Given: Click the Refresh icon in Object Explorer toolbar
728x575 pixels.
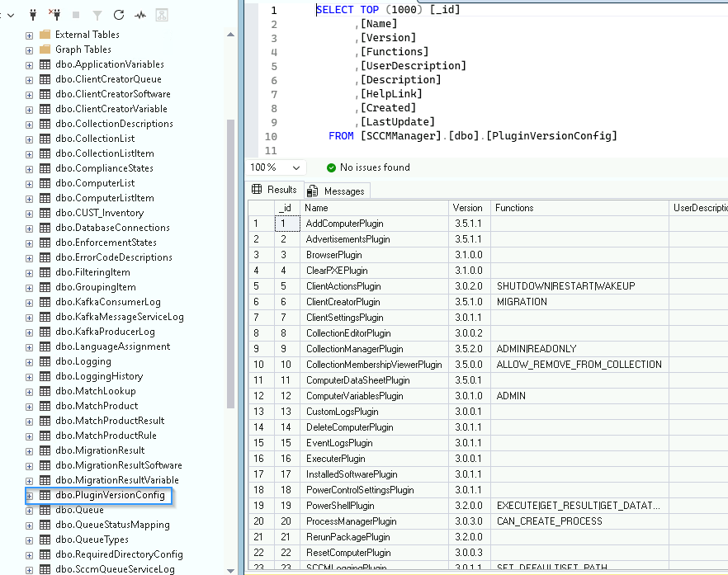Looking at the screenshot, I should point(119,15).
